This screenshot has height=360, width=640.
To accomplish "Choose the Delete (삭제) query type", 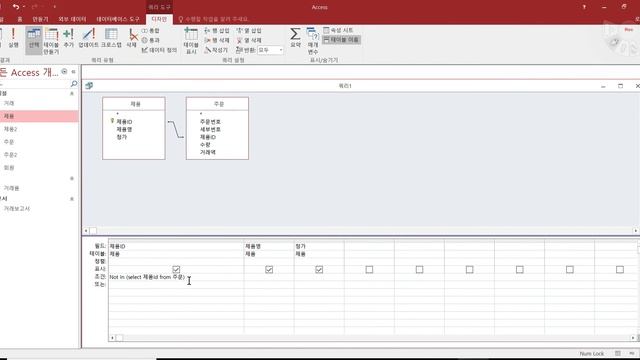I will pos(131,38).
